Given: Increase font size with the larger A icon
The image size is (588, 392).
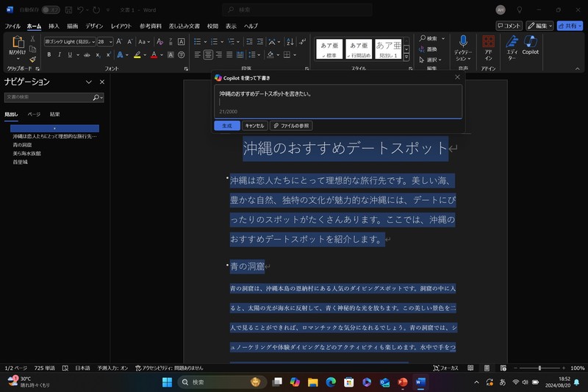Looking at the screenshot, I should coord(119,42).
